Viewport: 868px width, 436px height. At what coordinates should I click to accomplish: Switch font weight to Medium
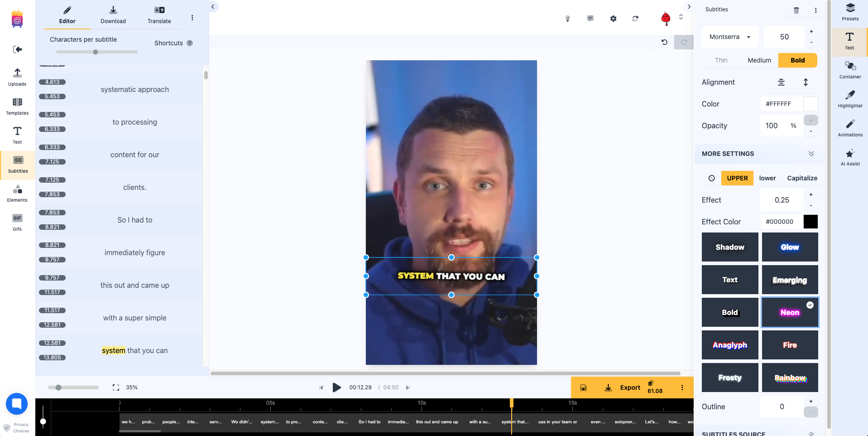click(x=758, y=60)
